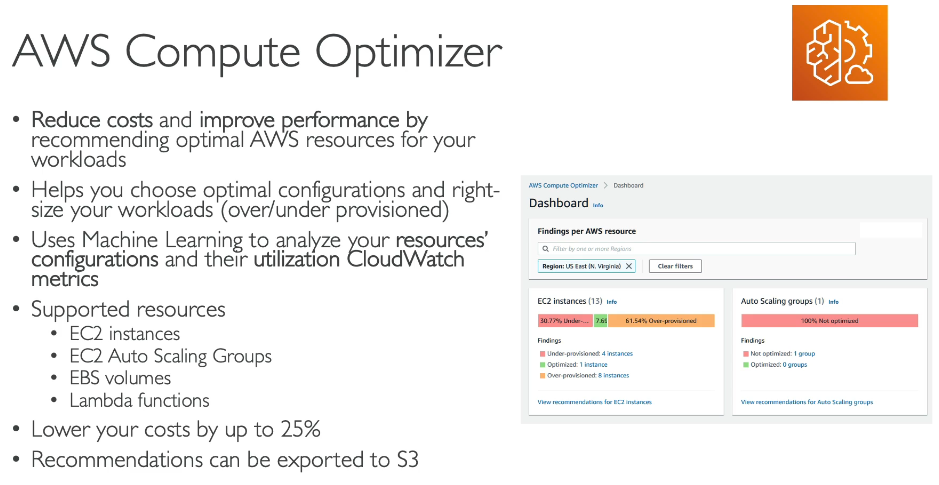Open Info link next to EC2 instances
Screen dimensions: 939x485
(611, 302)
